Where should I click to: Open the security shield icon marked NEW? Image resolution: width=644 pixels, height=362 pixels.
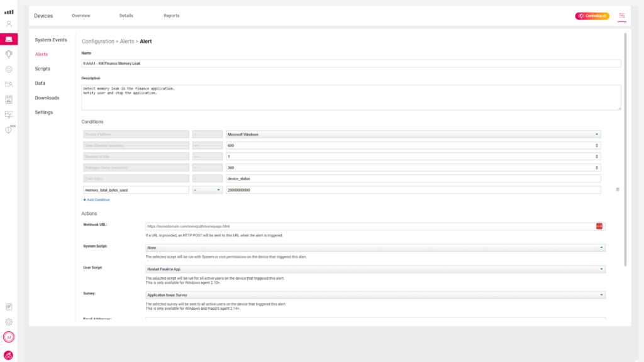[8, 131]
